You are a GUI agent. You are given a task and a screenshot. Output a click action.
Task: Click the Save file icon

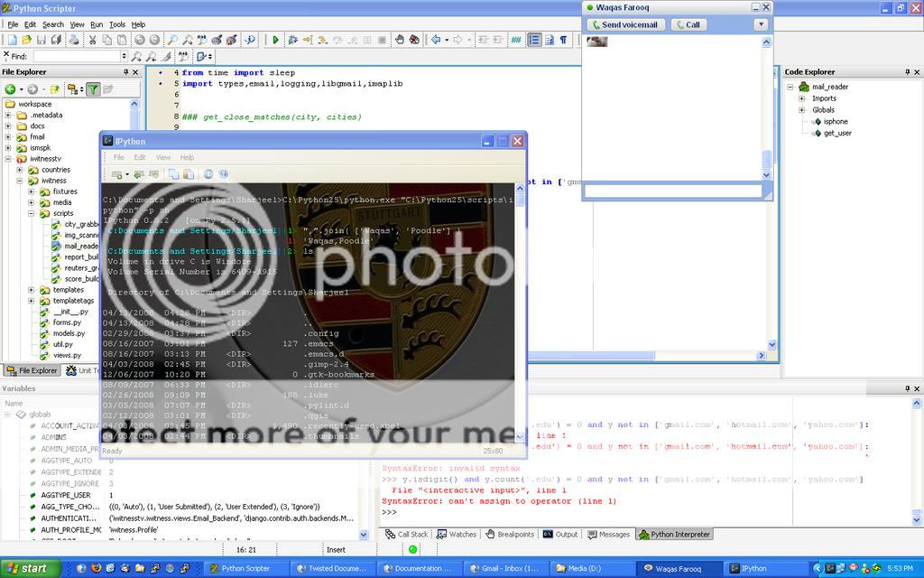pos(42,40)
